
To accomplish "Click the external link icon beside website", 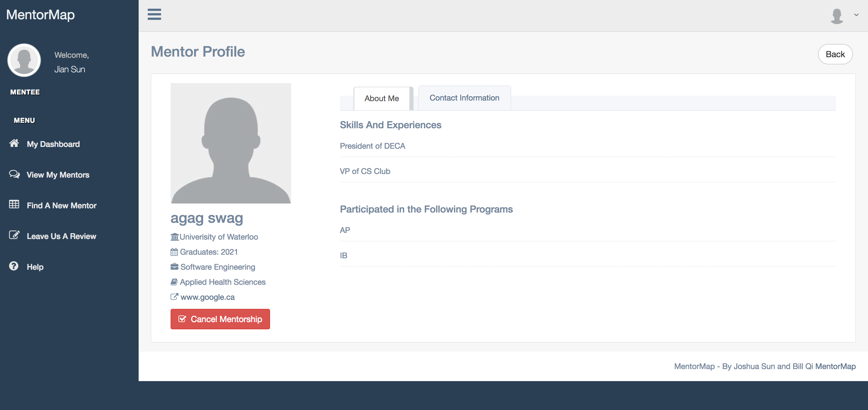I will tap(174, 297).
